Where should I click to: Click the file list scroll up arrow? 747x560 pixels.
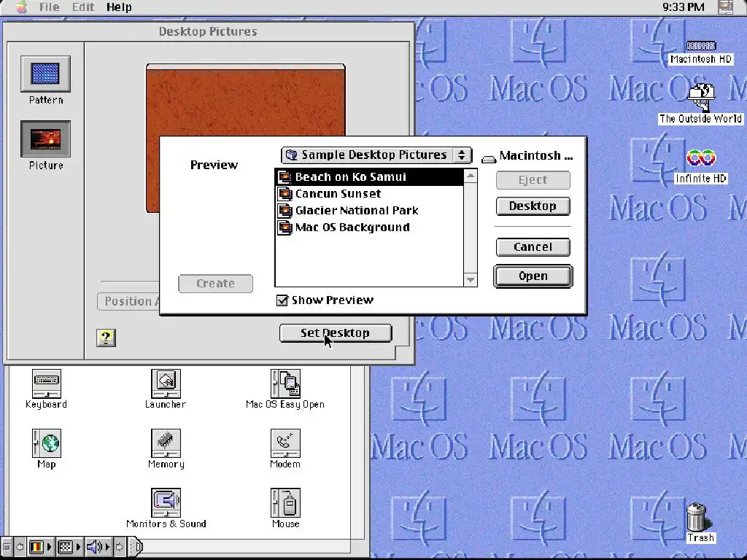[x=471, y=176]
